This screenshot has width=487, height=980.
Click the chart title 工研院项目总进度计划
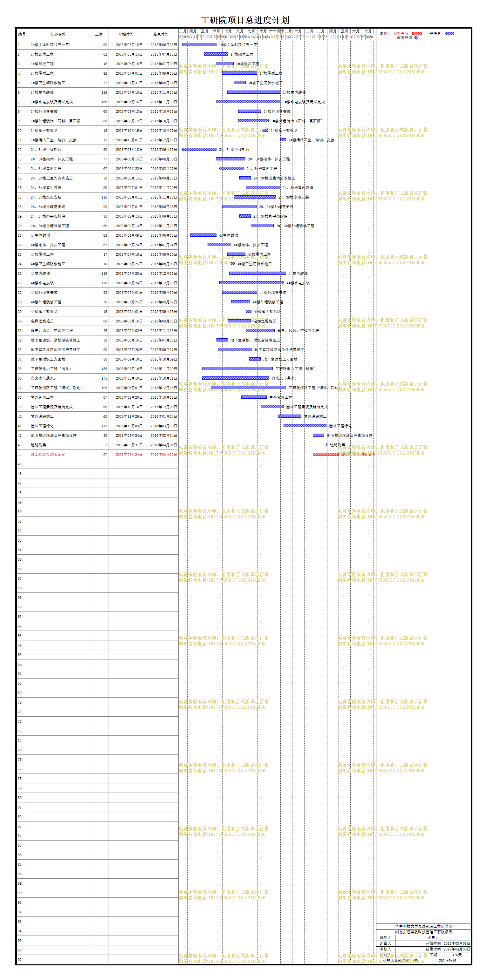(x=245, y=20)
